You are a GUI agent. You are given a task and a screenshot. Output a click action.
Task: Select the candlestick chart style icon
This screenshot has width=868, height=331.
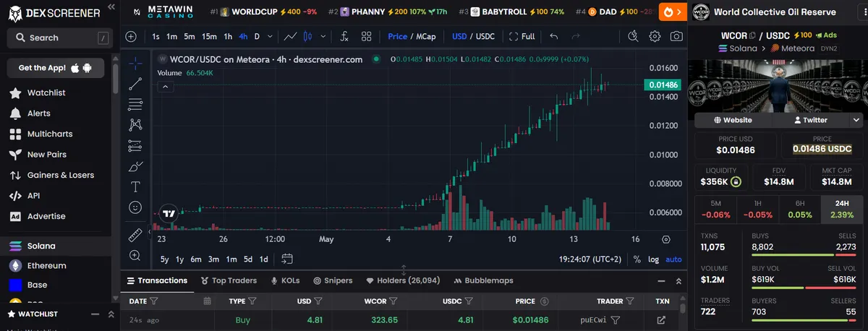(x=307, y=36)
